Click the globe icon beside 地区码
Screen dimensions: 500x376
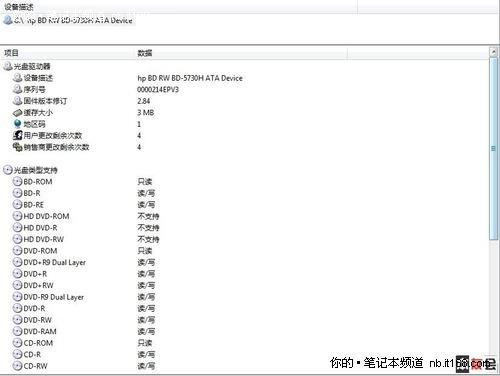[x=17, y=124]
